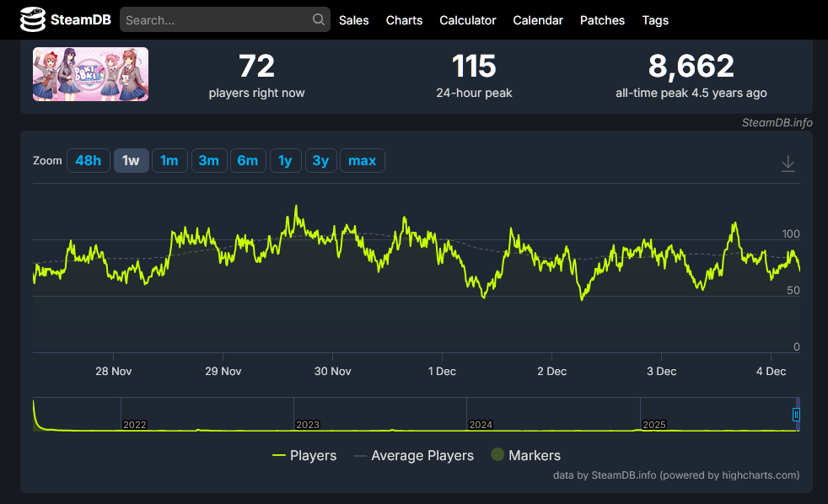This screenshot has width=828, height=504.
Task: Click the 115 24-hour peak stat
Action: pyautogui.click(x=474, y=76)
